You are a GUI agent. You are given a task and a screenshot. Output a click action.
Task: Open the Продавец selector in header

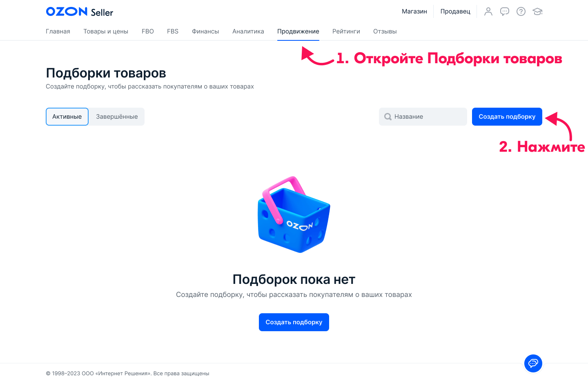(455, 11)
